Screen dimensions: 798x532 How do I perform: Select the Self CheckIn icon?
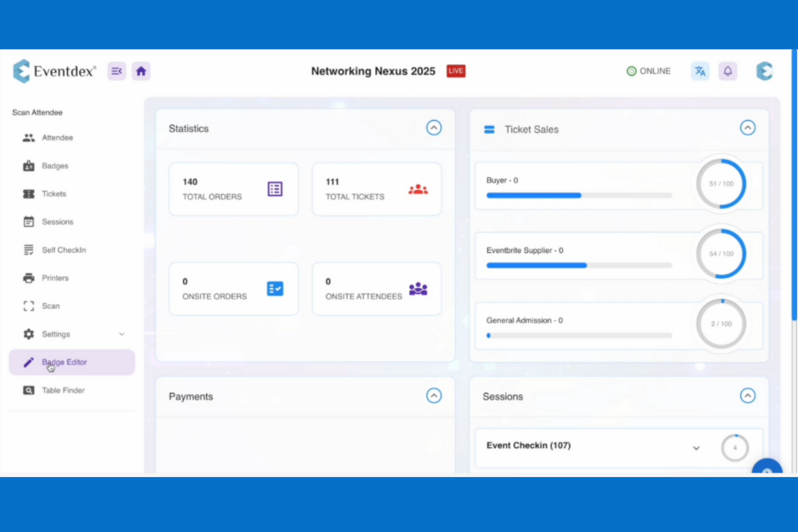pos(29,250)
